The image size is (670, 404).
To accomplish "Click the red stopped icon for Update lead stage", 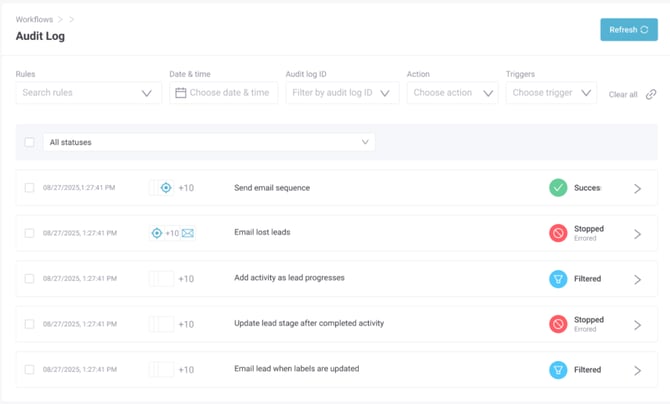I will 558,324.
